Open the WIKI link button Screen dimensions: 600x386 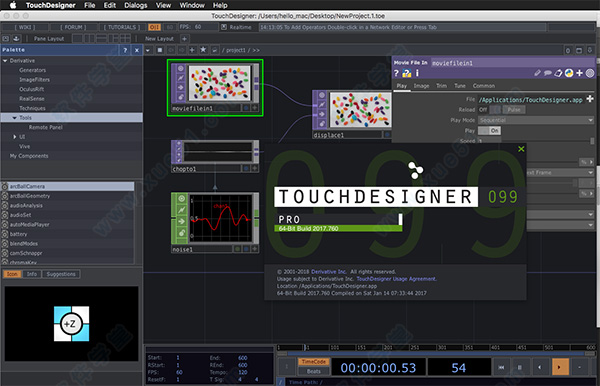(25, 27)
